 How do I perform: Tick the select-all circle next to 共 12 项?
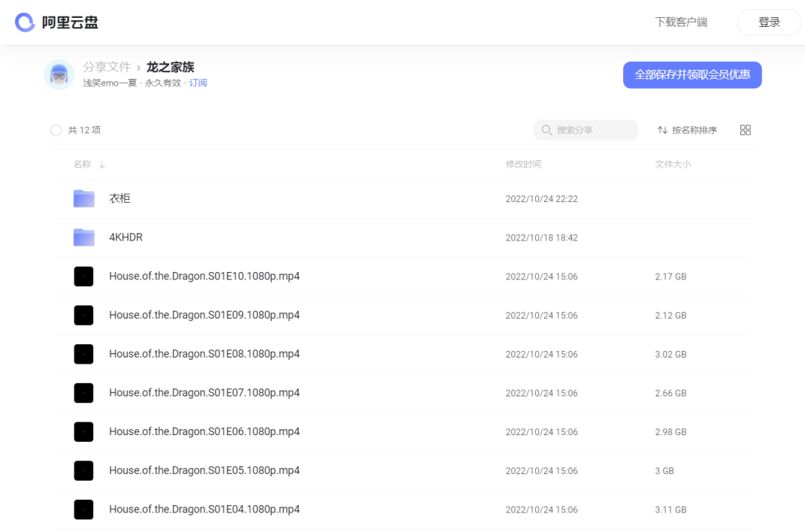coord(57,130)
